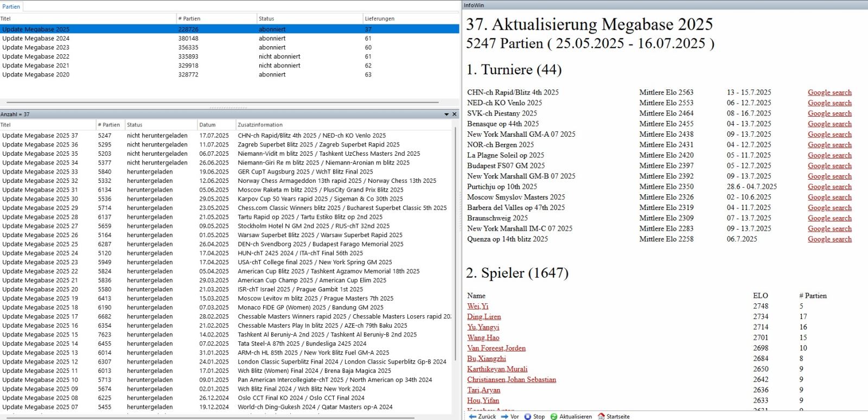
Task: Open player link Van Foreest,Jorden
Action: pyautogui.click(x=496, y=348)
